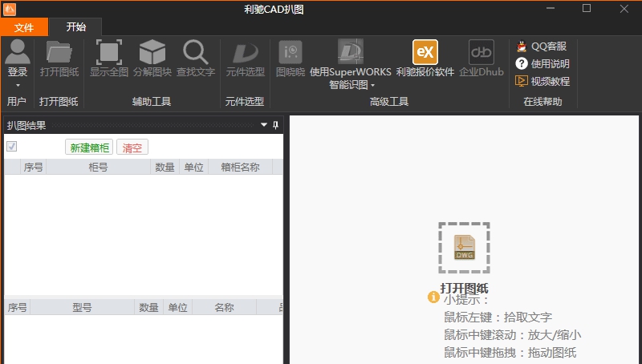Toggle the select-all checkbox in 扒图结果
642x364 pixels.
(11, 147)
